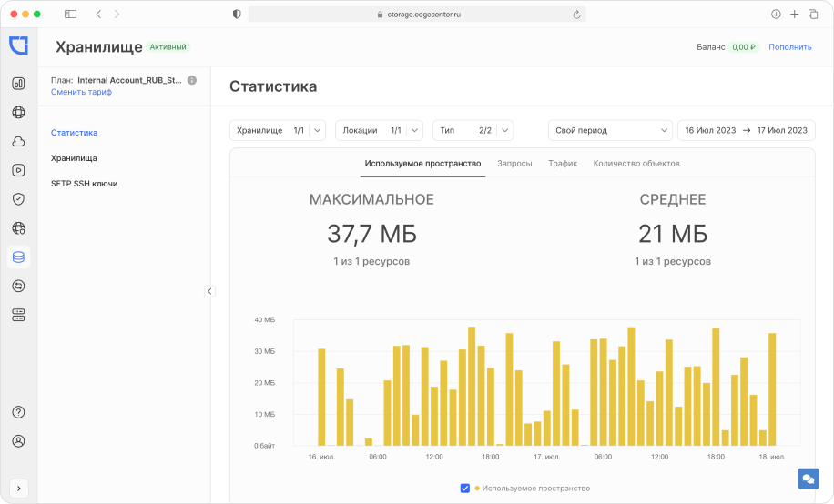
Task: Click the Пополнить balance link
Action: pyautogui.click(x=789, y=47)
